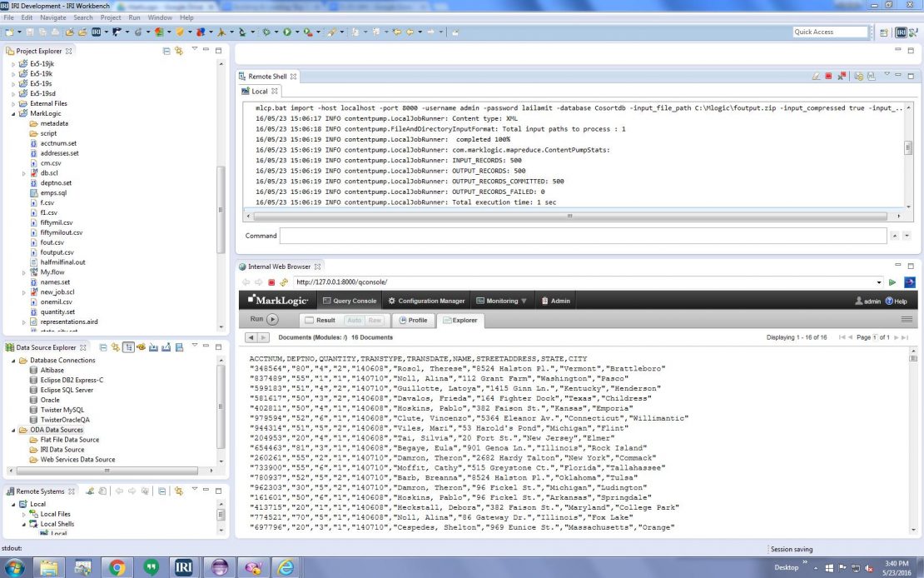Toggle the Raw button in Query Console
The width and height of the screenshot is (924, 578).
coord(375,321)
